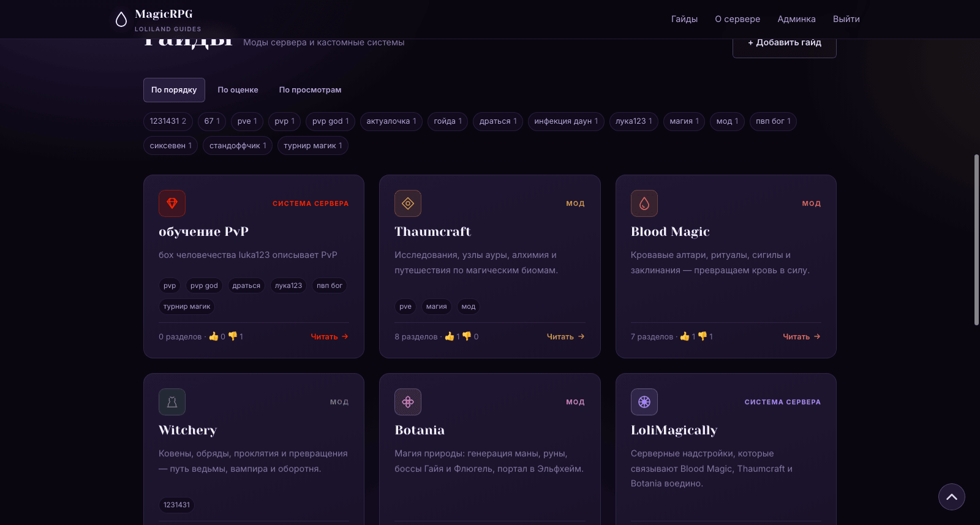Filter by the пвп бог filter chip

(773, 121)
